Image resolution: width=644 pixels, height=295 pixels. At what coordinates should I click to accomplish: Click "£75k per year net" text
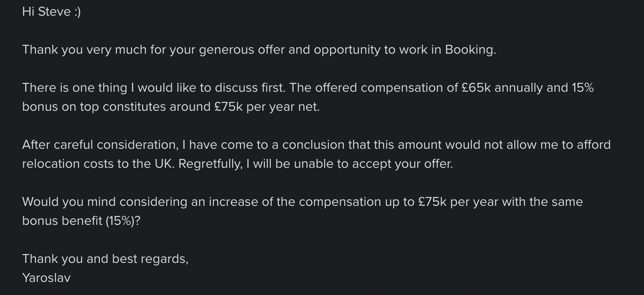pyautogui.click(x=266, y=107)
